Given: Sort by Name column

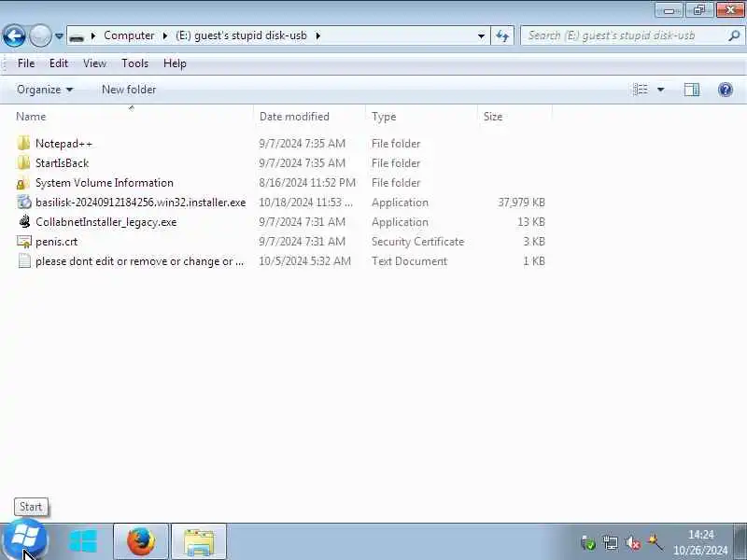Looking at the screenshot, I should pos(31,117).
